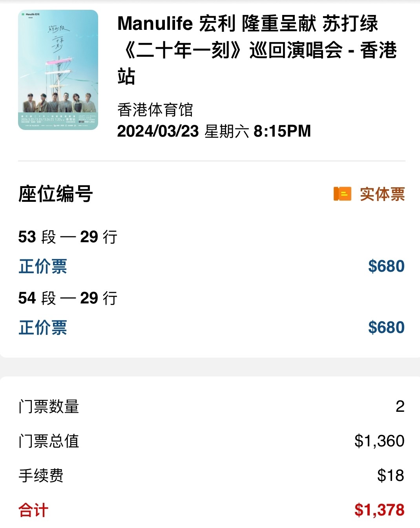Click the second ticket's $680 price
This screenshot has width=420, height=528.
386,327
